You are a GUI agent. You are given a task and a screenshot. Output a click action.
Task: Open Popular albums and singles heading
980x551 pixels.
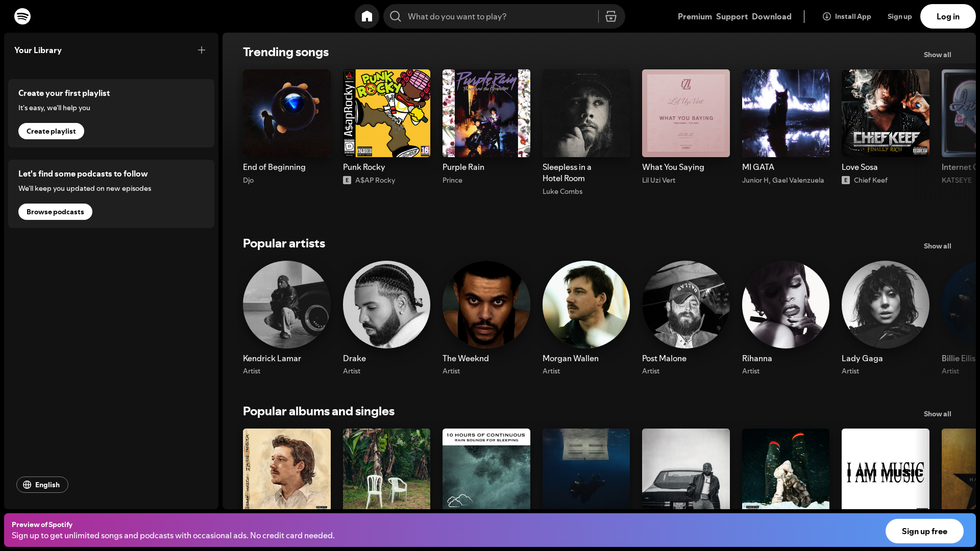pos(318,411)
